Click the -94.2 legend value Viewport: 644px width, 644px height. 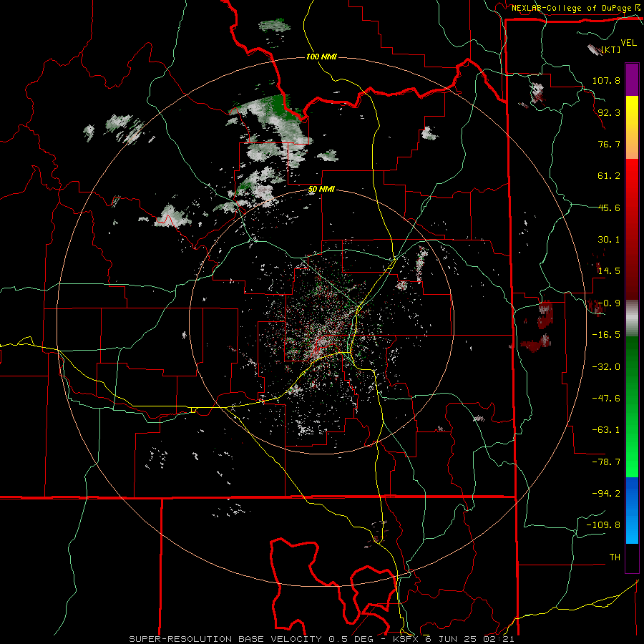[606, 494]
